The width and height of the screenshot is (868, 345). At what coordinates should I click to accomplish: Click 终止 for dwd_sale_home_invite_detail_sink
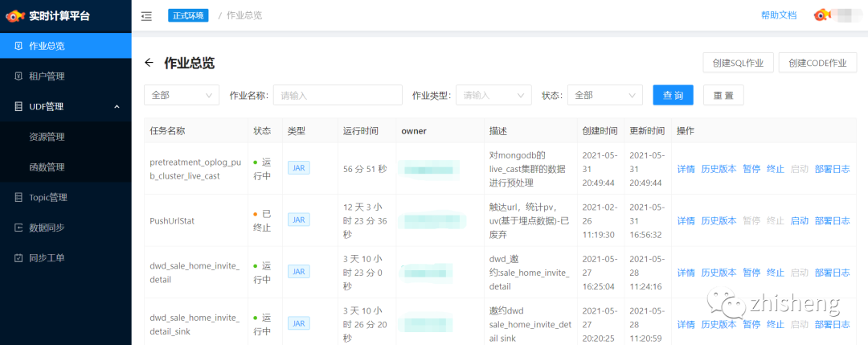coord(775,325)
